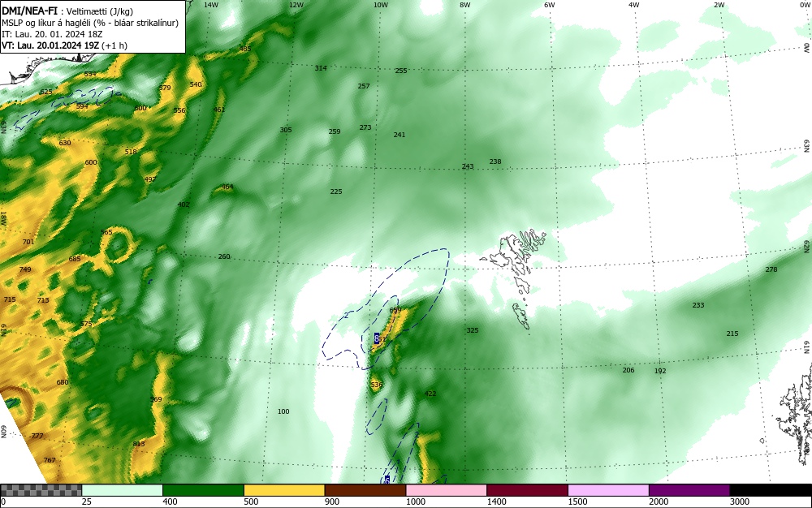Click the CAPE value '241'

[x=400, y=135]
